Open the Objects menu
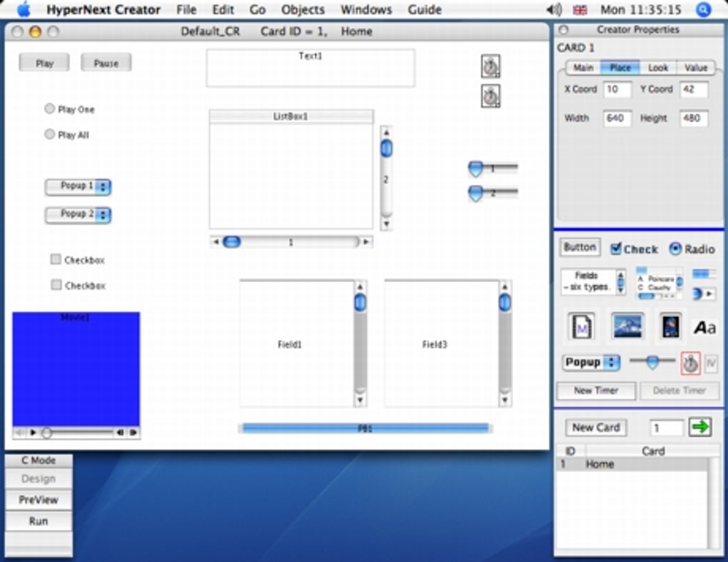The height and width of the screenshot is (562, 728). click(303, 10)
